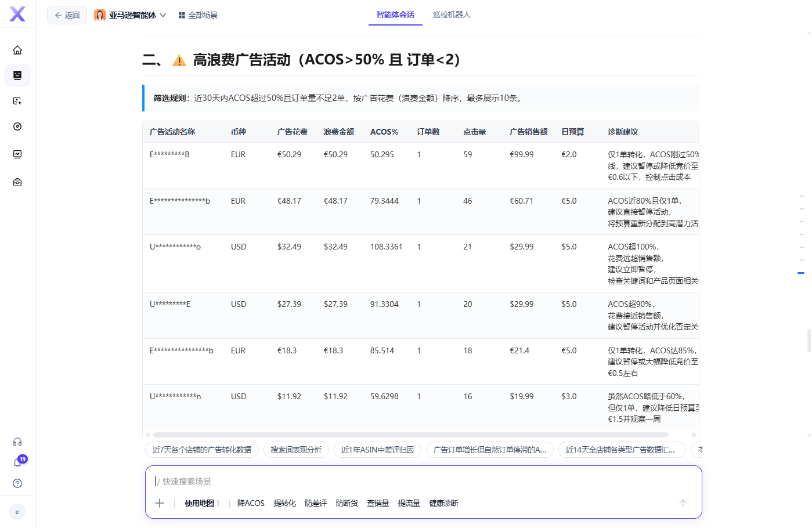Open 全部场景 scenes menu
The height and width of the screenshot is (528, 812).
(198, 15)
